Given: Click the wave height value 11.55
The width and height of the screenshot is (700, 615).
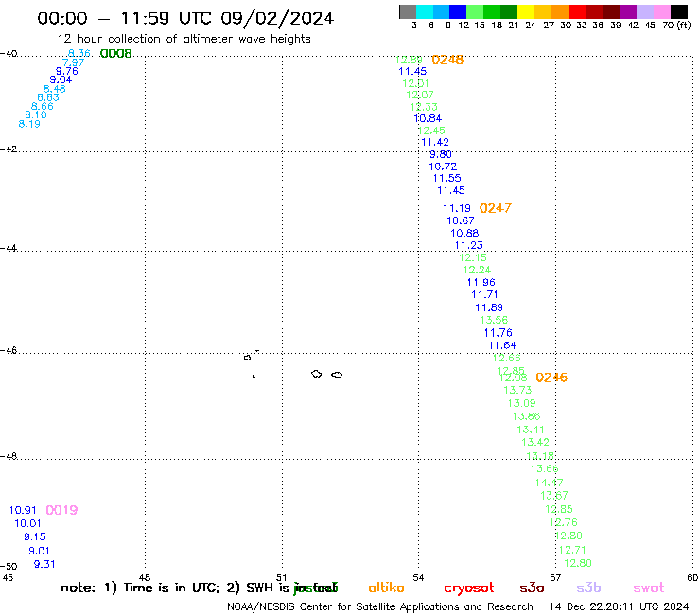Looking at the screenshot, I should [446, 178].
